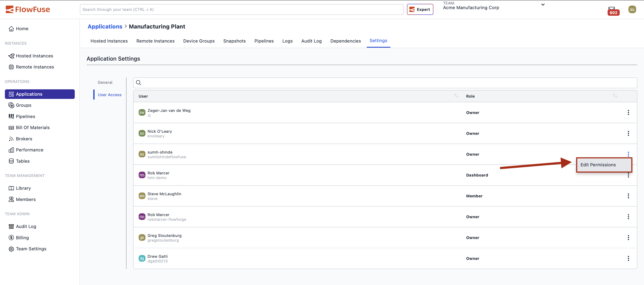The width and height of the screenshot is (644, 285).
Task: Open kebab menu for Zeger-Jan van de Weg
Action: [x=628, y=112]
